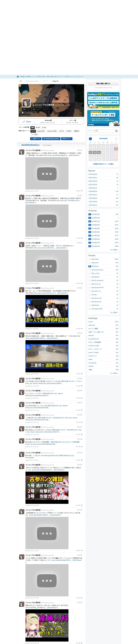Screen dimensions: 138x644
Task: Click the ツイートを検索 search field
Action: (101, 131)
